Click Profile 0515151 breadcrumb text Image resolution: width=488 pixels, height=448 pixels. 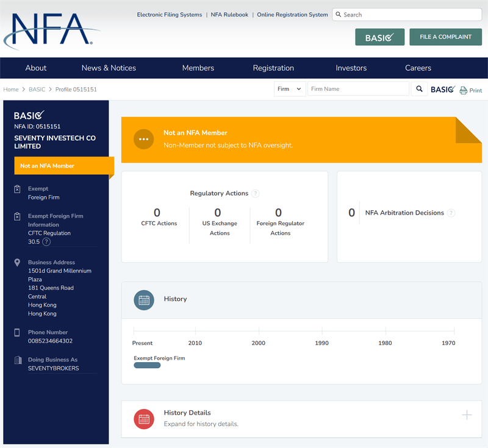click(76, 90)
